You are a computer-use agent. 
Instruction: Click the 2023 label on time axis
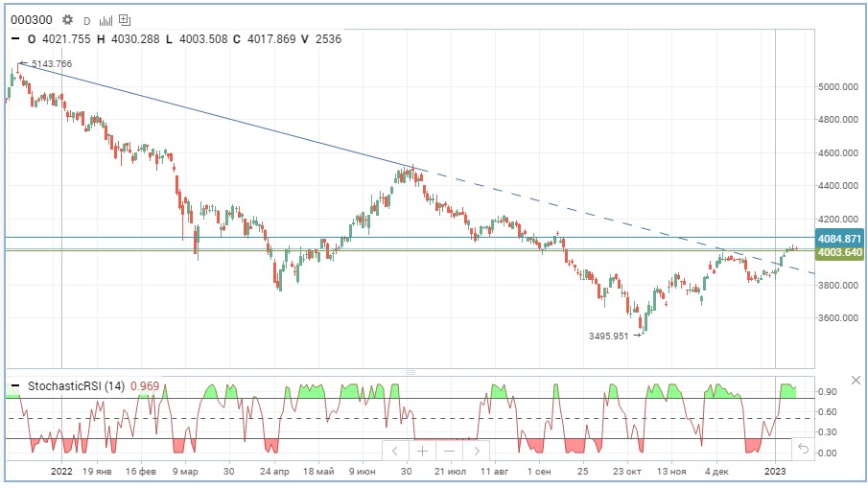point(775,472)
